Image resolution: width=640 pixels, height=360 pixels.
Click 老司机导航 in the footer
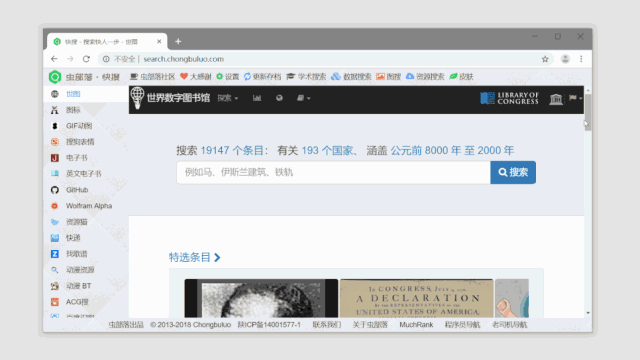tap(509, 325)
